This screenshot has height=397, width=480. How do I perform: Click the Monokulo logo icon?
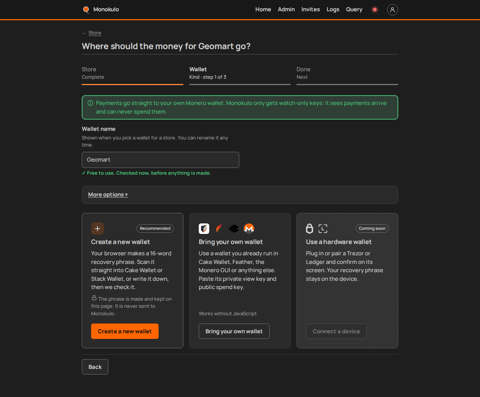pos(86,9)
